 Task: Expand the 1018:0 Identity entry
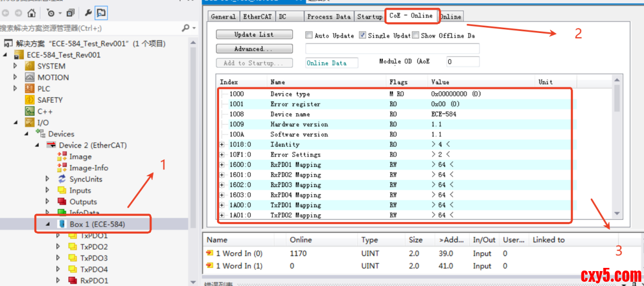tap(222, 144)
